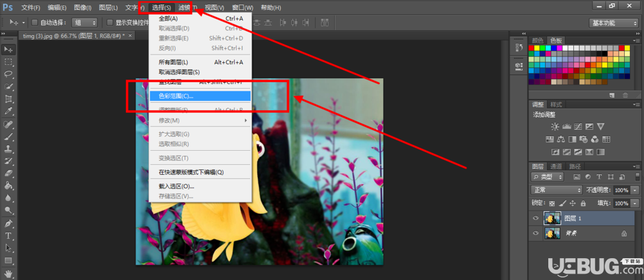The height and width of the screenshot is (280, 644).
Task: Select the Horizontal Type tool
Action: click(8, 236)
